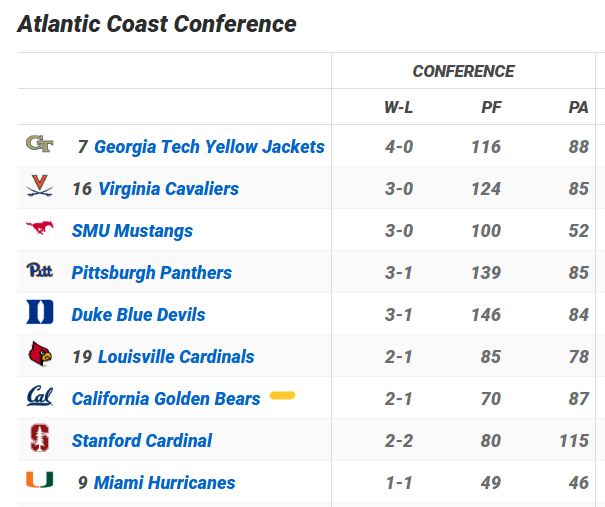Click the SMU Mustangs pony logo

point(40,229)
